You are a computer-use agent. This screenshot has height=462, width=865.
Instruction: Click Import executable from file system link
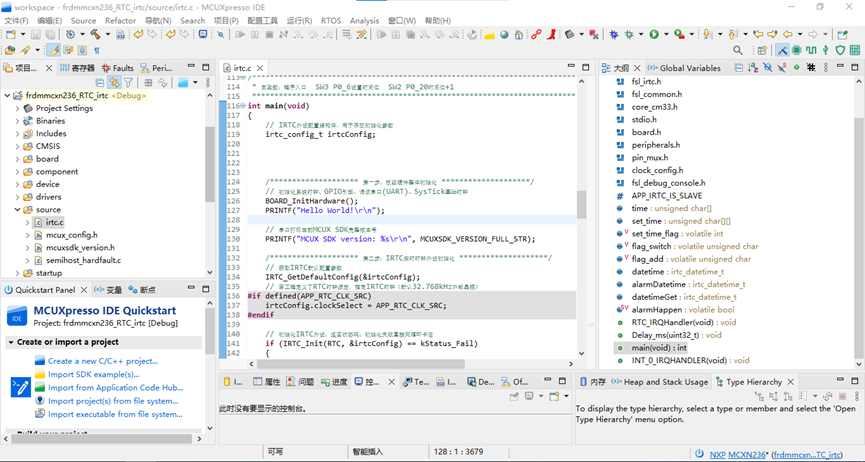point(115,414)
